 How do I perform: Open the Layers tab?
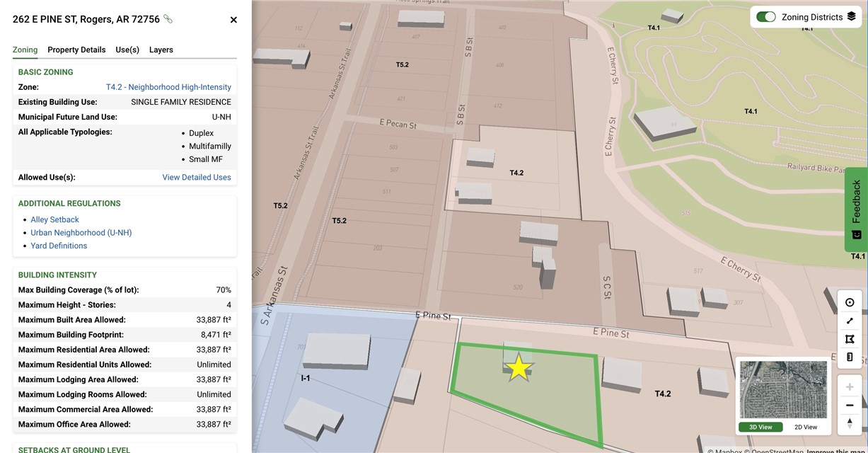pyautogui.click(x=161, y=50)
